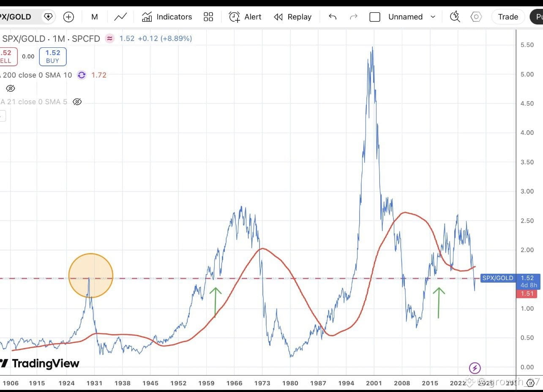The image size is (543, 392).
Task: Click the purple refresh icon beside SMA 10
Action: pos(82,75)
